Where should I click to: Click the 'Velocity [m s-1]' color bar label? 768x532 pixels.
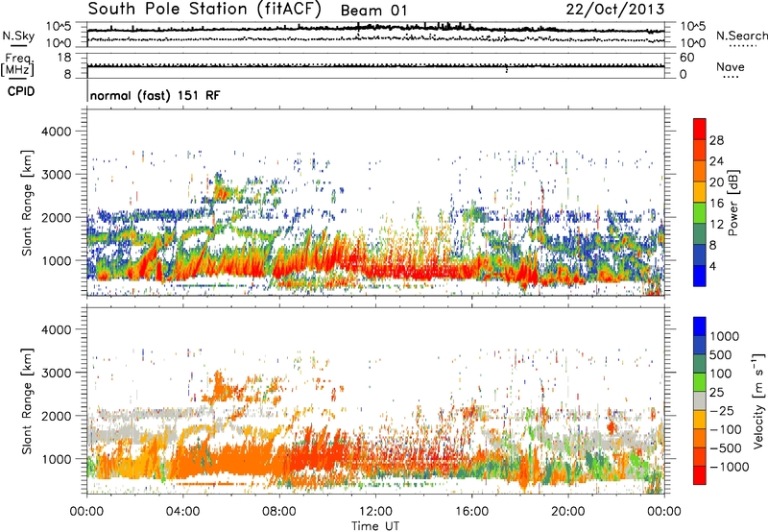click(758, 400)
